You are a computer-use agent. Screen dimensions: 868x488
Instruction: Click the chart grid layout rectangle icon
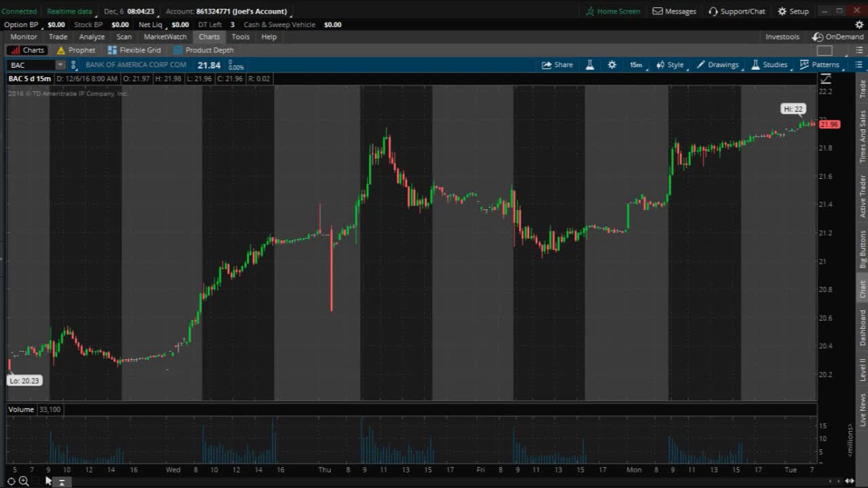point(825,50)
